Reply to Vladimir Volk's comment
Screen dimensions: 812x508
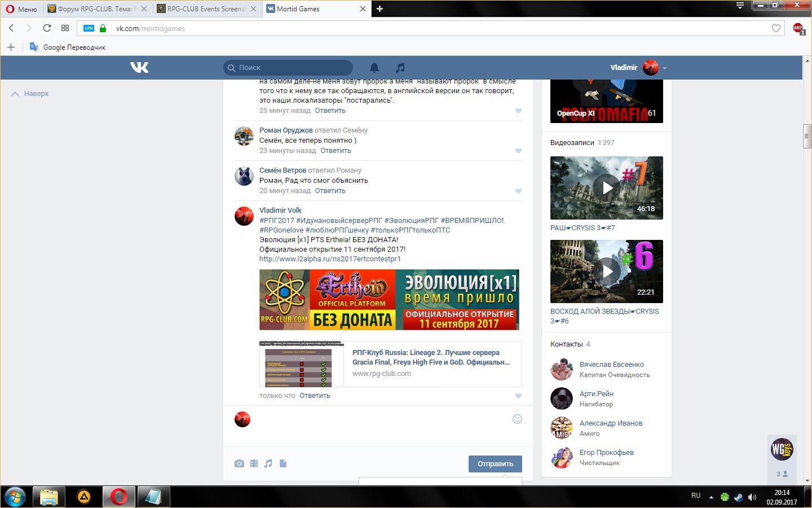[315, 396]
